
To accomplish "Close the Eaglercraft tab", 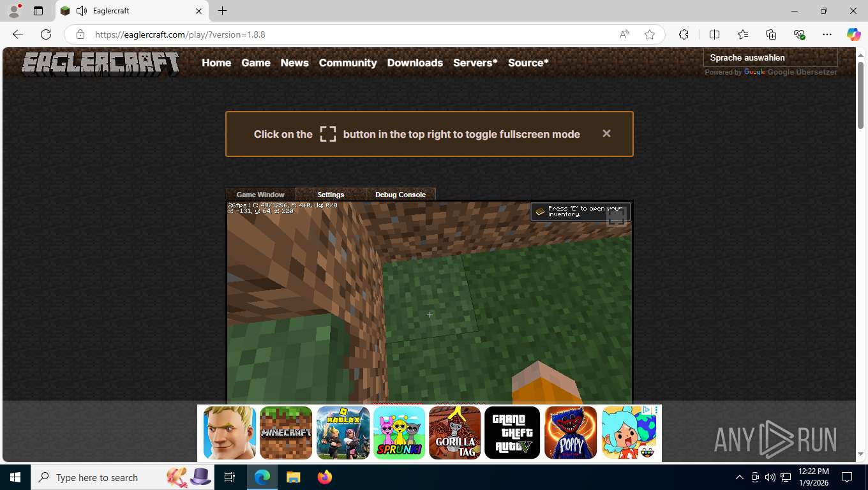I will click(198, 11).
